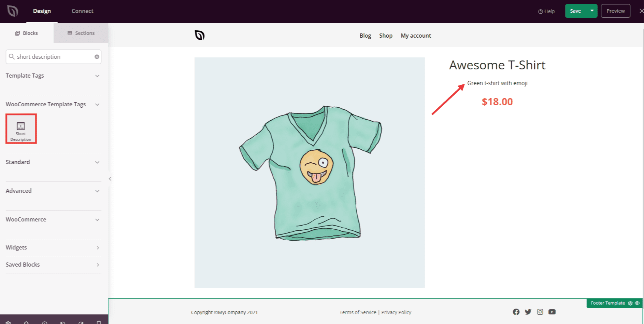Screen dimensions: 644x324
Task: Open the revision history clock icon
Action: coord(45,323)
